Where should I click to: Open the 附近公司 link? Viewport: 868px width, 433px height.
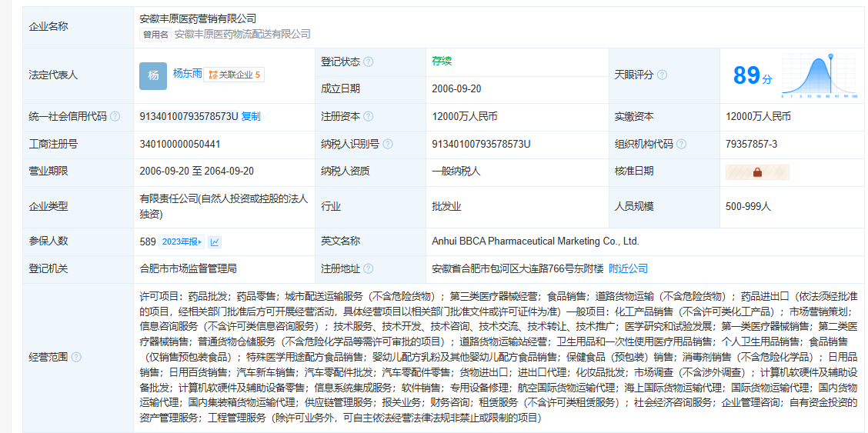point(629,268)
